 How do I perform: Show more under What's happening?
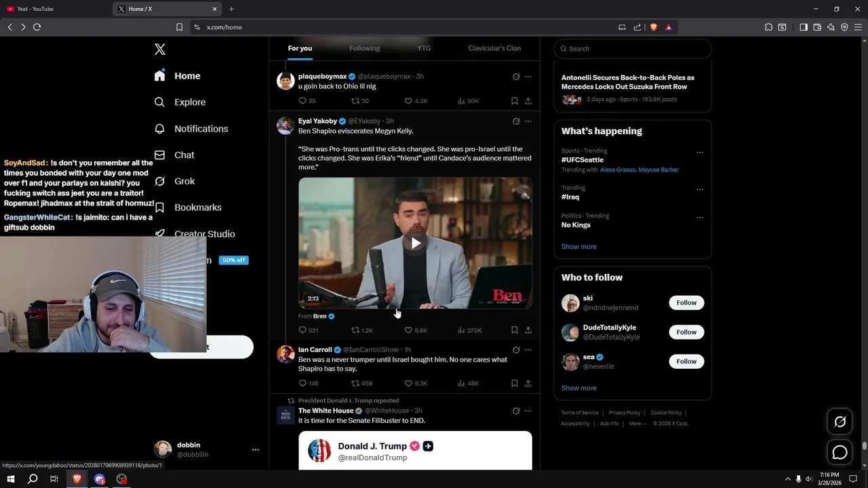[x=578, y=247]
